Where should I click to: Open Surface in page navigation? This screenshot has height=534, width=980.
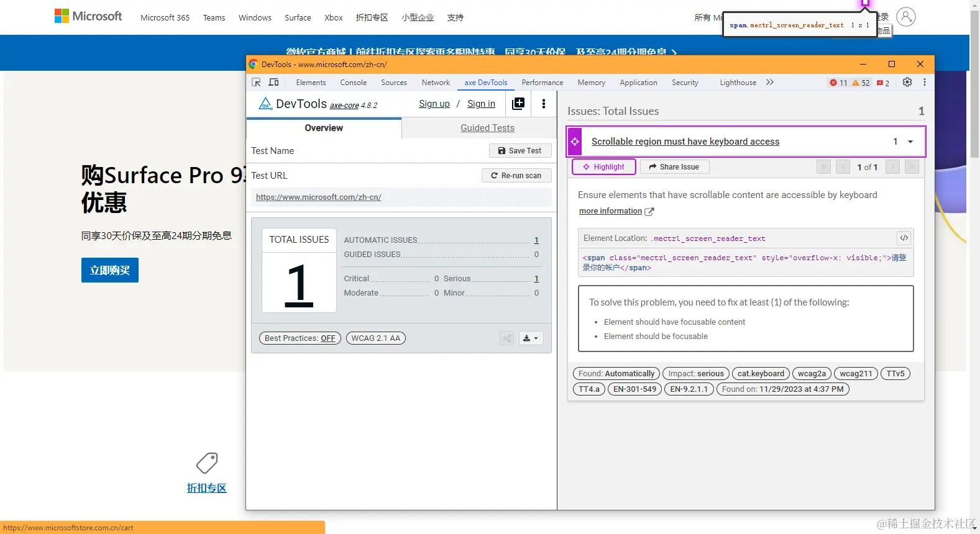click(x=298, y=17)
